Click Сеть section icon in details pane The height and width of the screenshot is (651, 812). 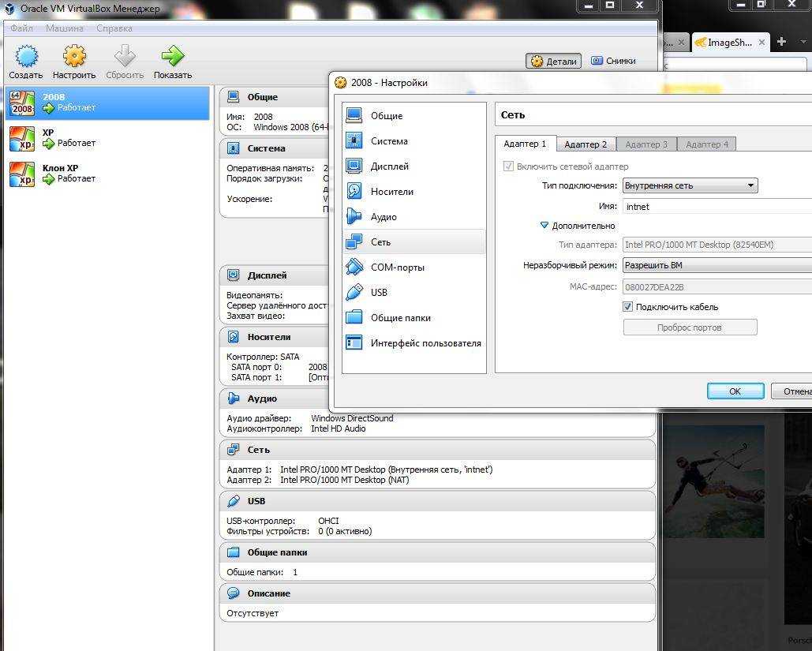(234, 450)
